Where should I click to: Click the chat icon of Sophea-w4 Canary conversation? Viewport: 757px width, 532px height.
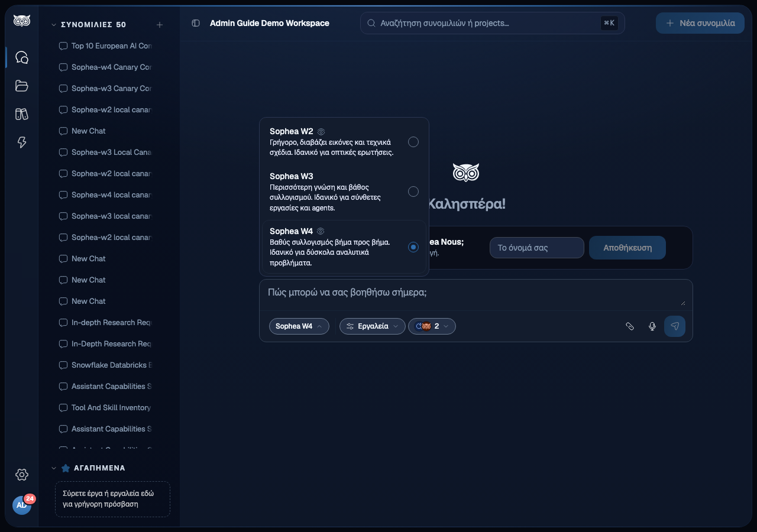[63, 67]
